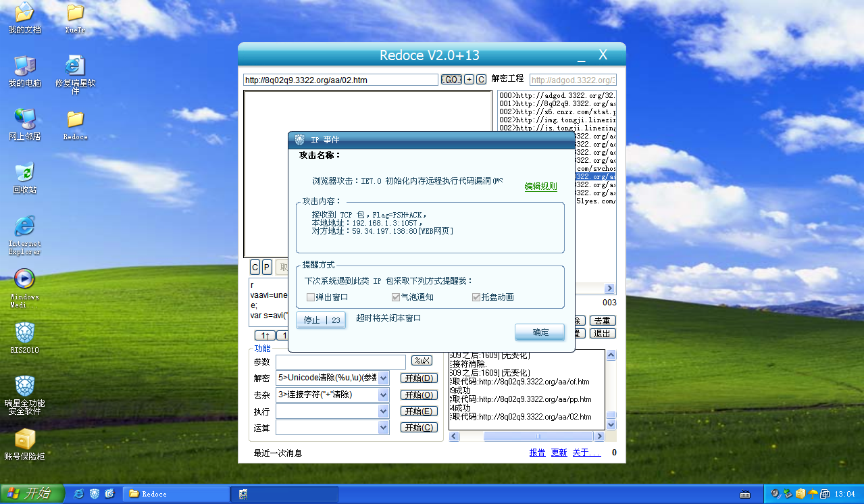Click yellow umbrella tray icon
This screenshot has width=864, height=504.
pos(813,494)
